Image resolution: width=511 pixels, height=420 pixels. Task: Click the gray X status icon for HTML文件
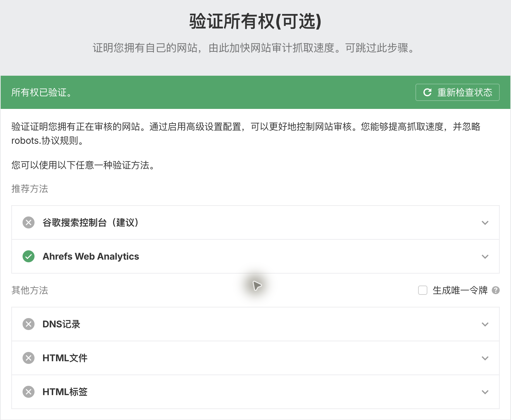(x=29, y=358)
